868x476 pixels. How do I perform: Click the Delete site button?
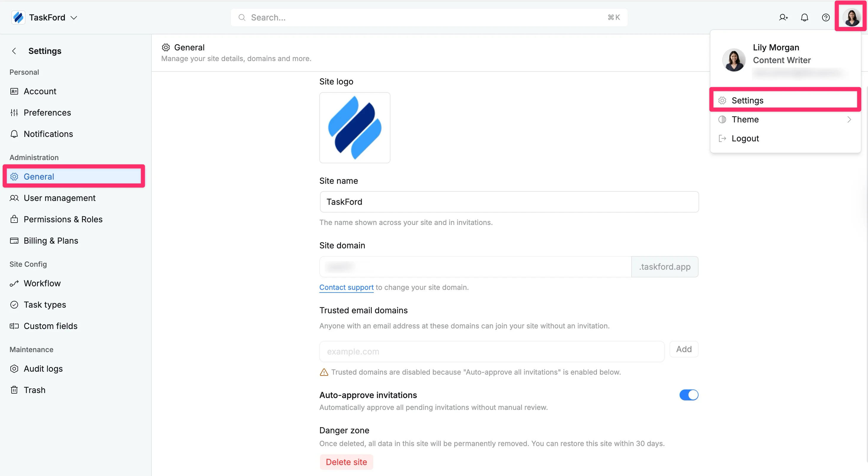coord(346,462)
